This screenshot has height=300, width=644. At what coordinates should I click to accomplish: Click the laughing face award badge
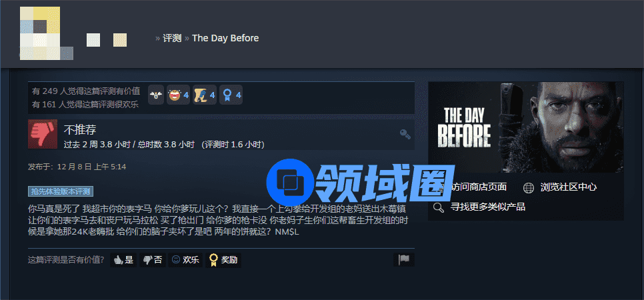[x=178, y=95]
